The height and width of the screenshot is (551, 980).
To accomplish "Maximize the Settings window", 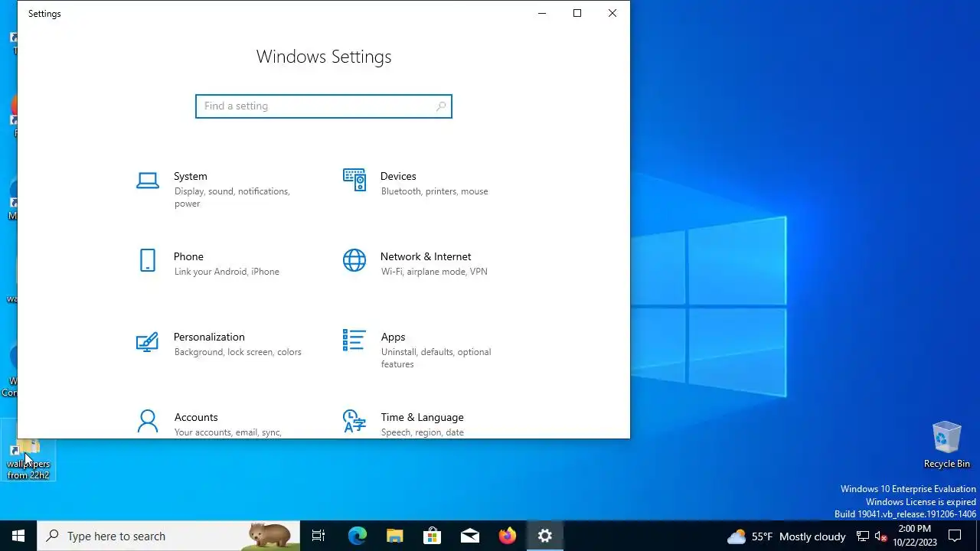I will coord(577,13).
